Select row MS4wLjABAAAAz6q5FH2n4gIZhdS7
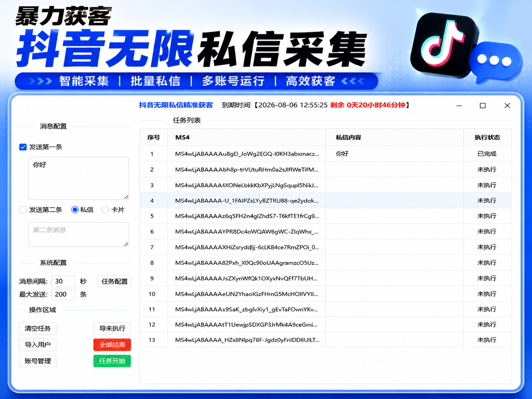Screen dimensions: 532x399 point(326,216)
